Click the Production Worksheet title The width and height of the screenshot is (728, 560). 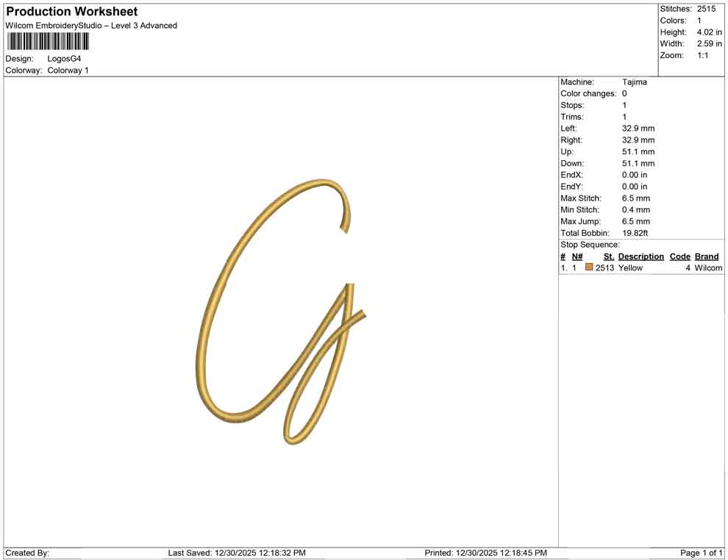(x=71, y=11)
